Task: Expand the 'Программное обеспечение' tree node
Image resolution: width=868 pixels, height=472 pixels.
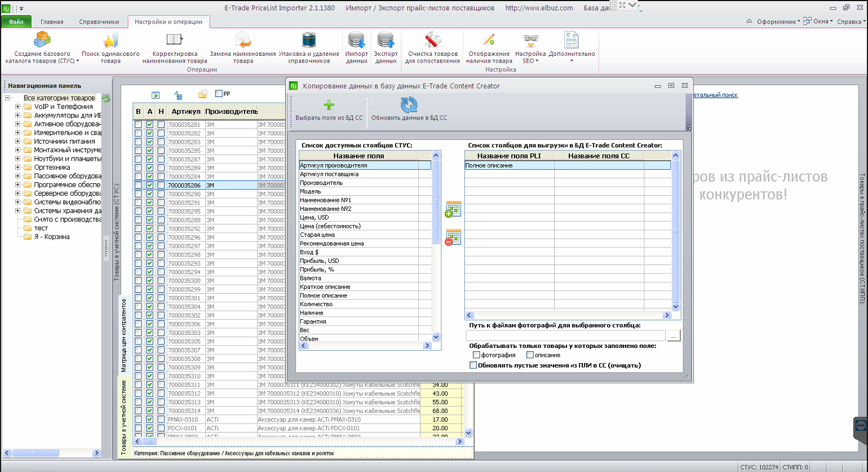Action: pyautogui.click(x=17, y=185)
